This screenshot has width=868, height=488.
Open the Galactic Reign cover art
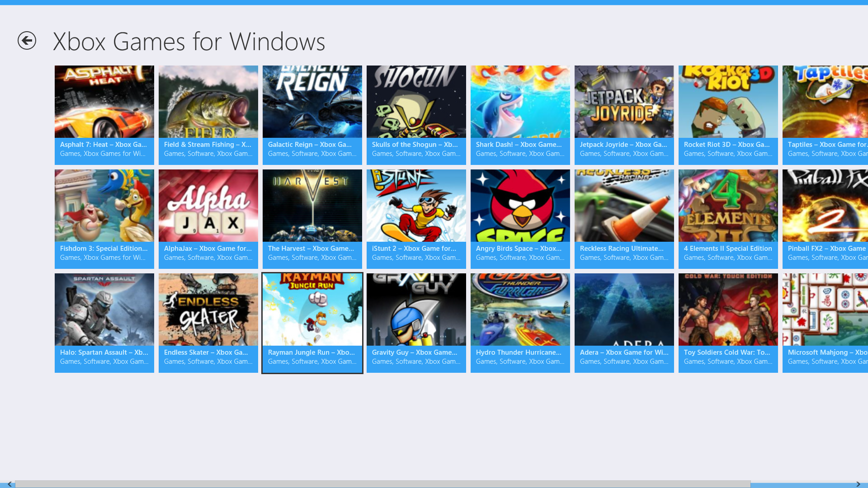(x=312, y=102)
